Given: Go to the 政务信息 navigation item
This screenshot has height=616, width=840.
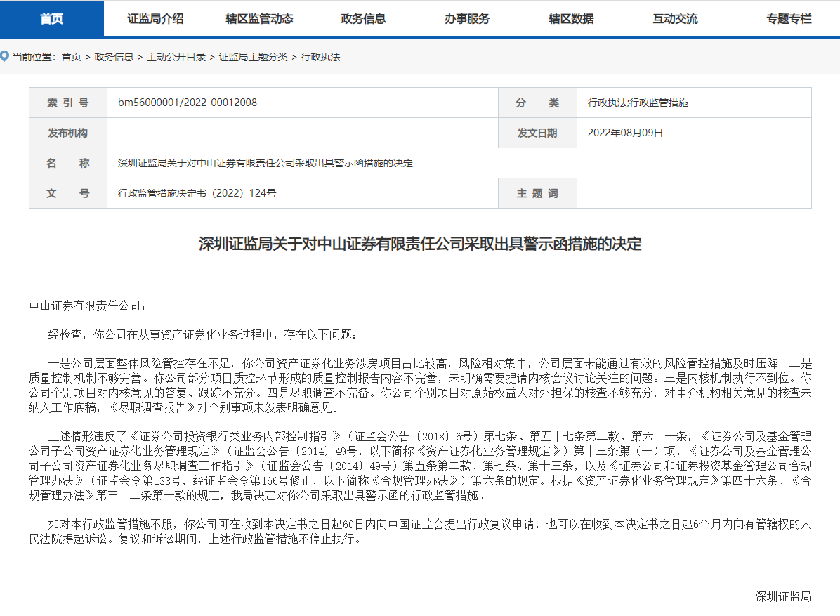Looking at the screenshot, I should click(363, 19).
